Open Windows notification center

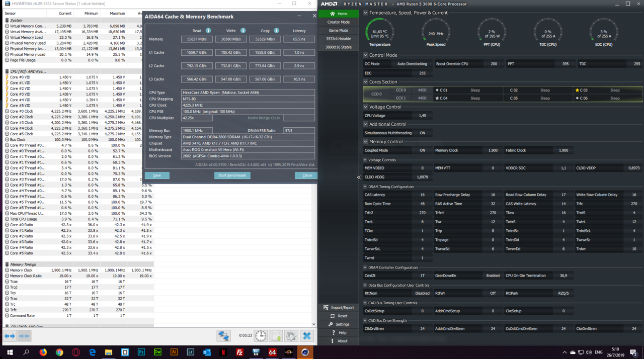633,352
